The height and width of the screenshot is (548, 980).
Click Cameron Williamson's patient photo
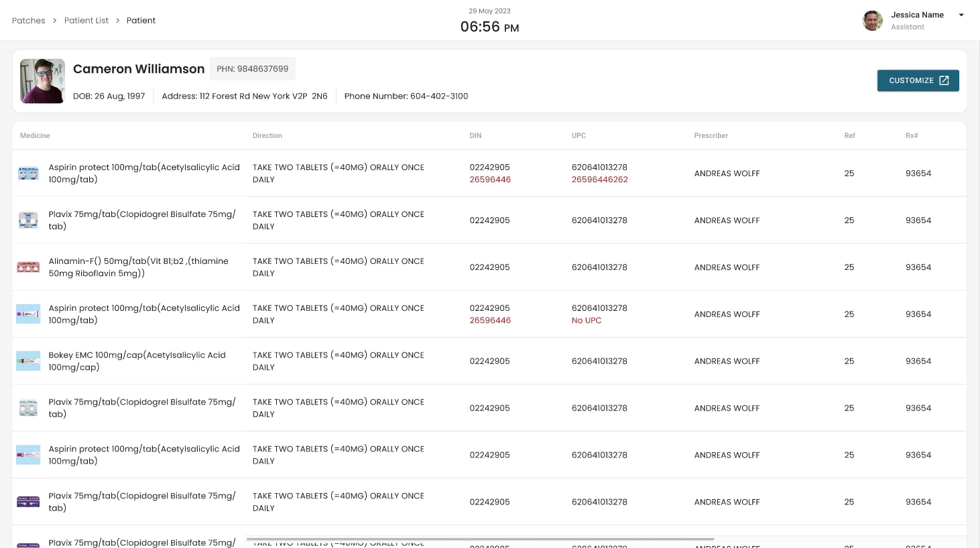pyautogui.click(x=42, y=81)
